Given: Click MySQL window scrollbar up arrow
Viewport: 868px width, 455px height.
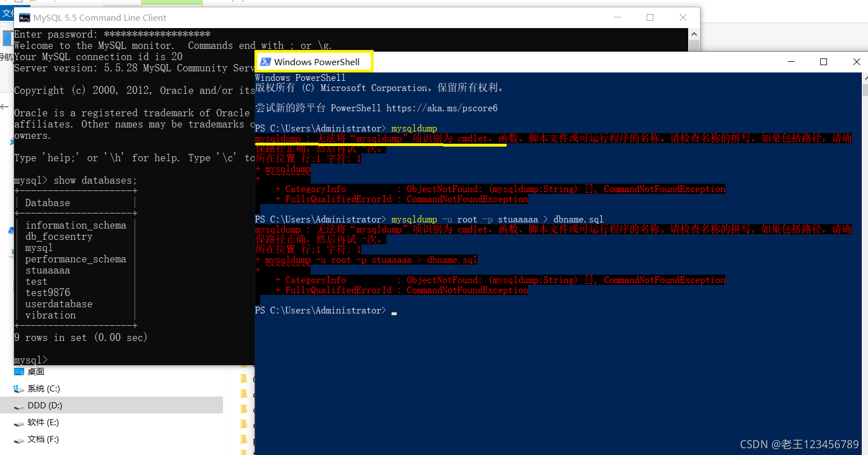Looking at the screenshot, I should [x=694, y=34].
